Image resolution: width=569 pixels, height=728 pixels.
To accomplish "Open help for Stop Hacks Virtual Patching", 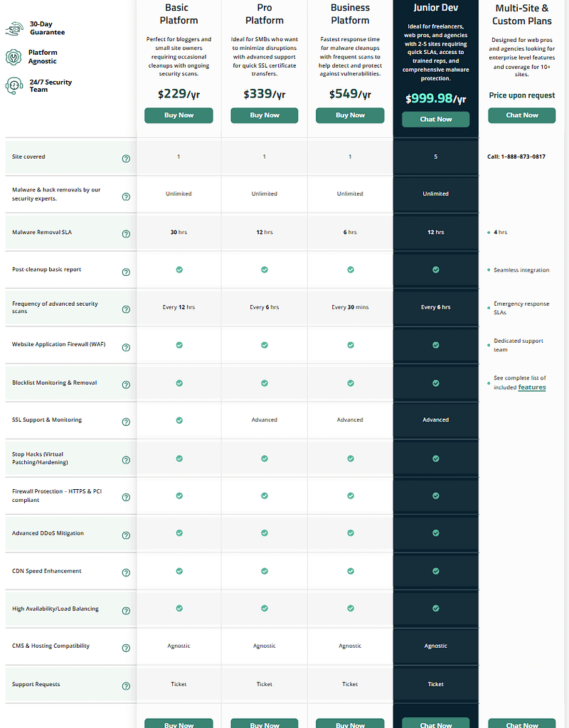I will [x=126, y=460].
